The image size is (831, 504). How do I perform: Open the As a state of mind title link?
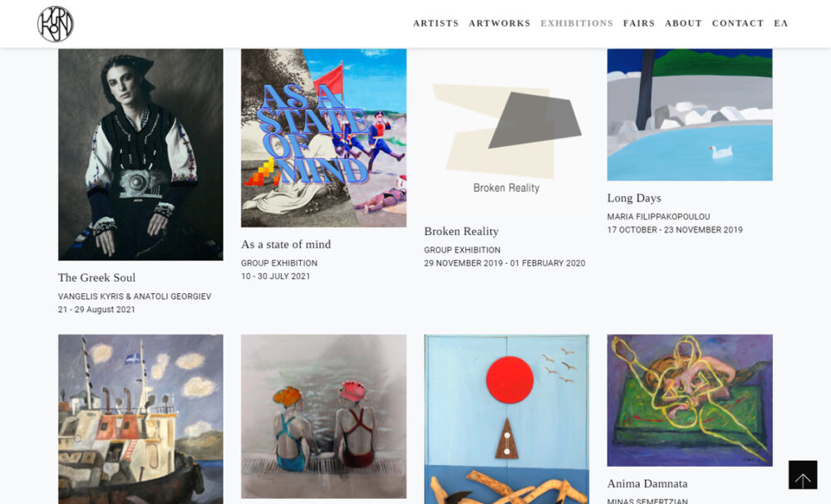pyautogui.click(x=286, y=244)
